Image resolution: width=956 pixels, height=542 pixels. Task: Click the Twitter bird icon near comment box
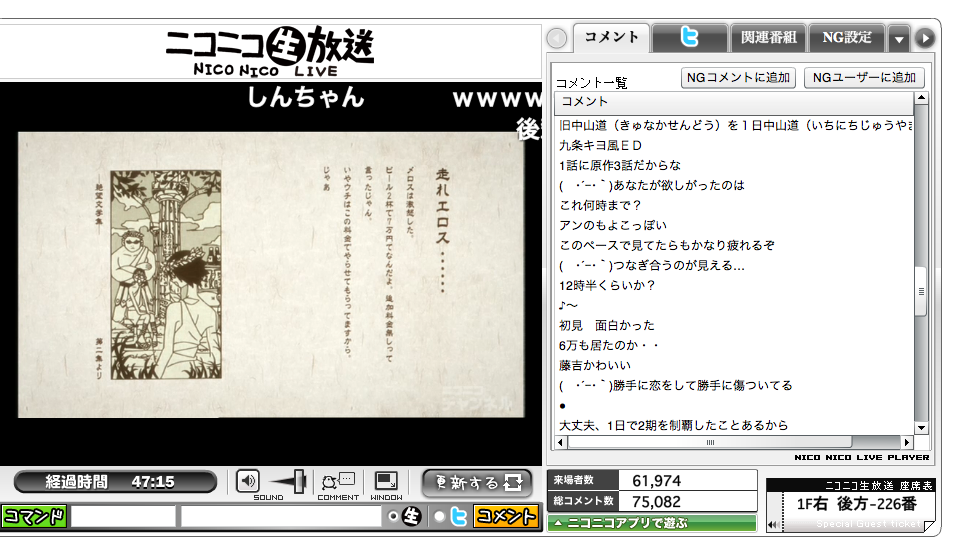click(x=458, y=516)
